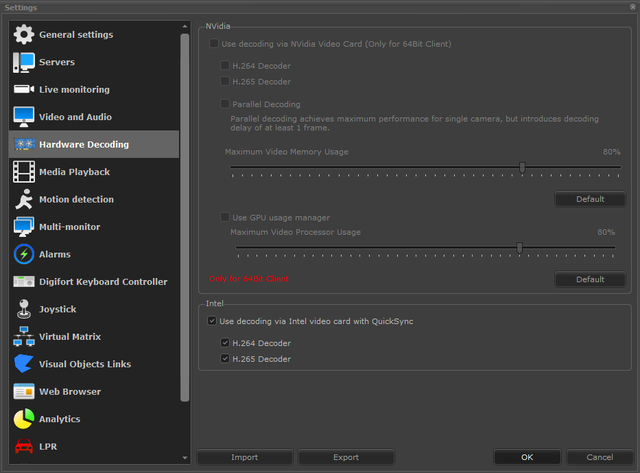Select the Virtual Matrix label
Image resolution: width=640 pixels, height=473 pixels.
(70, 337)
